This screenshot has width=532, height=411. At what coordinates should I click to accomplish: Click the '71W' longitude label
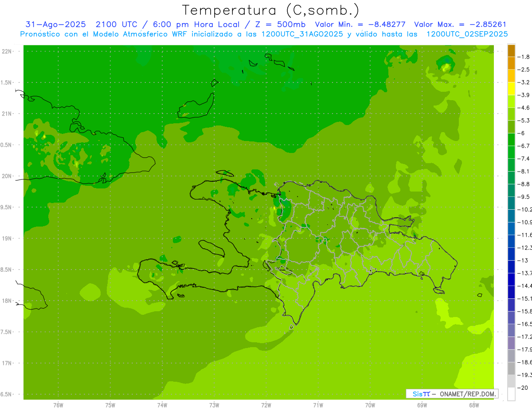click(x=318, y=405)
